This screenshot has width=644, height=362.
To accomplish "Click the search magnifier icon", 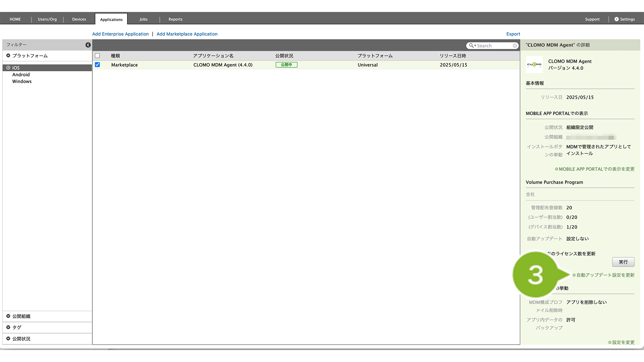I will coord(471,46).
